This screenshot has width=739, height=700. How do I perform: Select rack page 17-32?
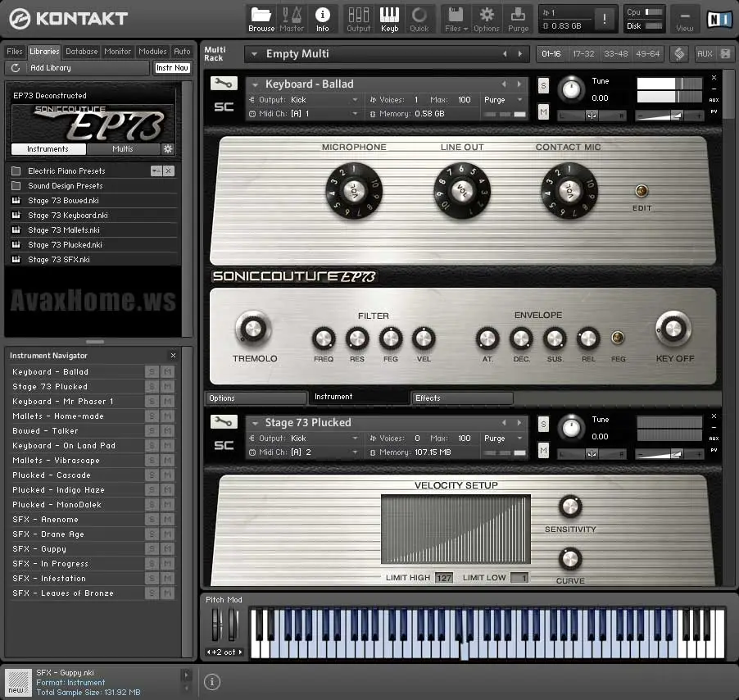point(583,54)
